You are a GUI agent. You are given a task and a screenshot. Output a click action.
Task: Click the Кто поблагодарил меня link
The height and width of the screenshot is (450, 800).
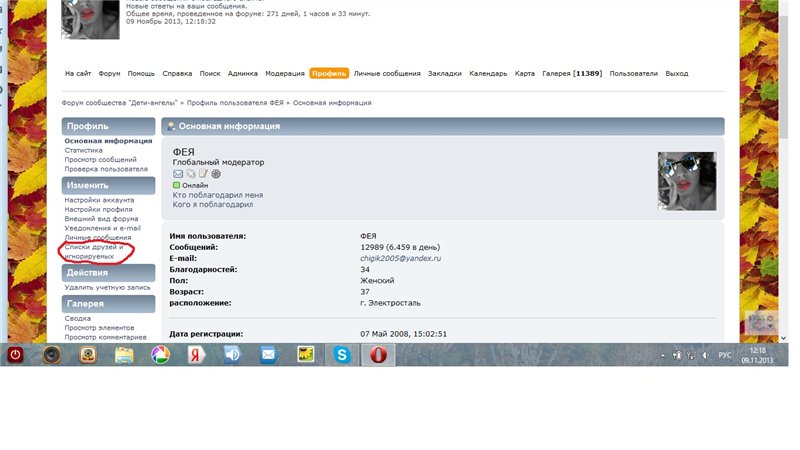(218, 195)
